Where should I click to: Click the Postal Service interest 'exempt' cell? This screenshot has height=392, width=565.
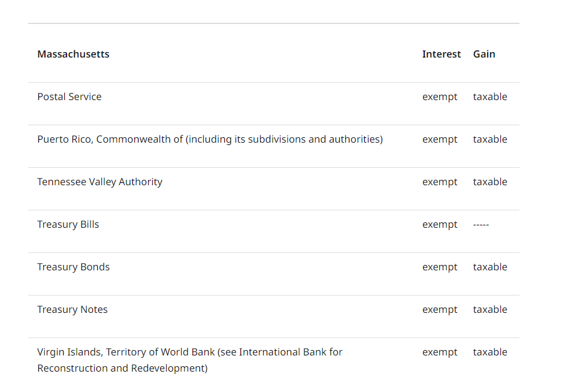440,97
